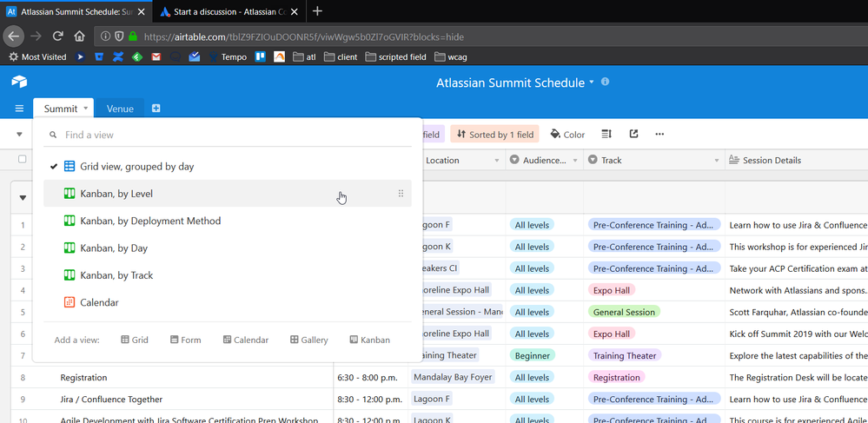This screenshot has height=423, width=868.
Task: Click the green padlock icon in address bar
Action: (132, 36)
